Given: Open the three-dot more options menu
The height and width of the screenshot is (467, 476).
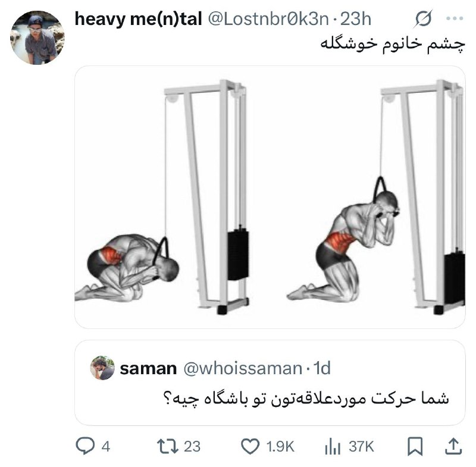Looking at the screenshot, I should point(455,19).
